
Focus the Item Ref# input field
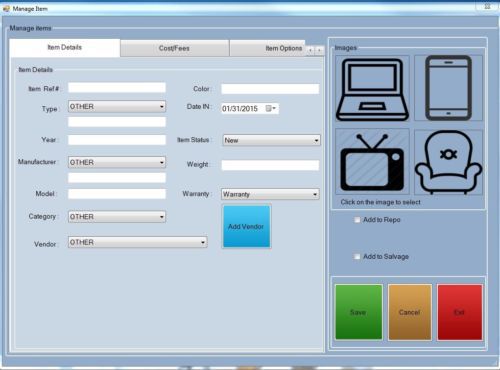[x=117, y=88]
